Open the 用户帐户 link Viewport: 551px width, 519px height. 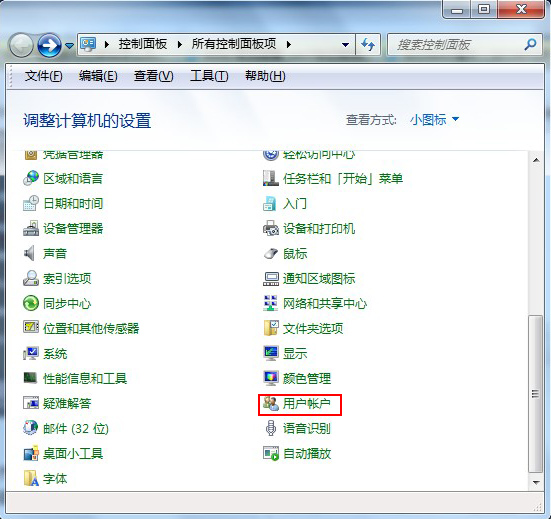(x=307, y=403)
